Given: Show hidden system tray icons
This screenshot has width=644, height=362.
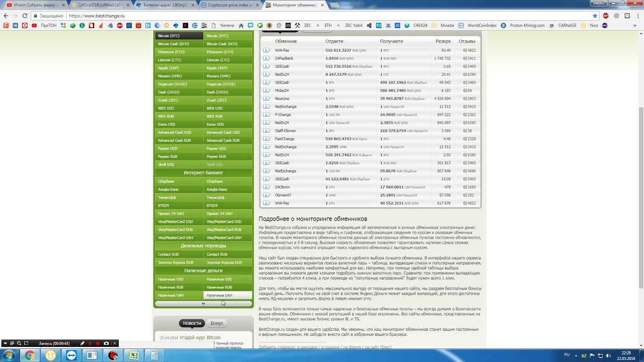Looking at the screenshot, I should (x=577, y=355).
